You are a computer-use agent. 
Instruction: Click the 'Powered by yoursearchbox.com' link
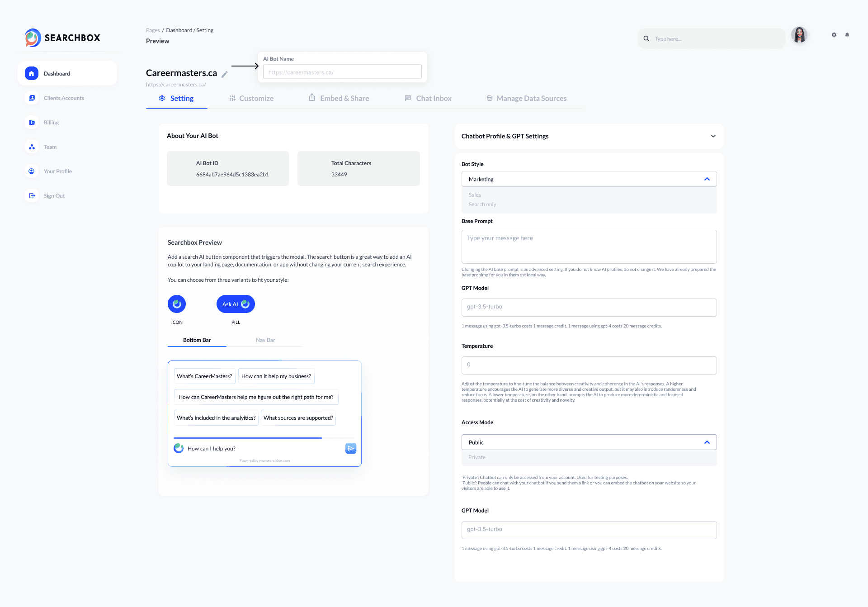(264, 460)
